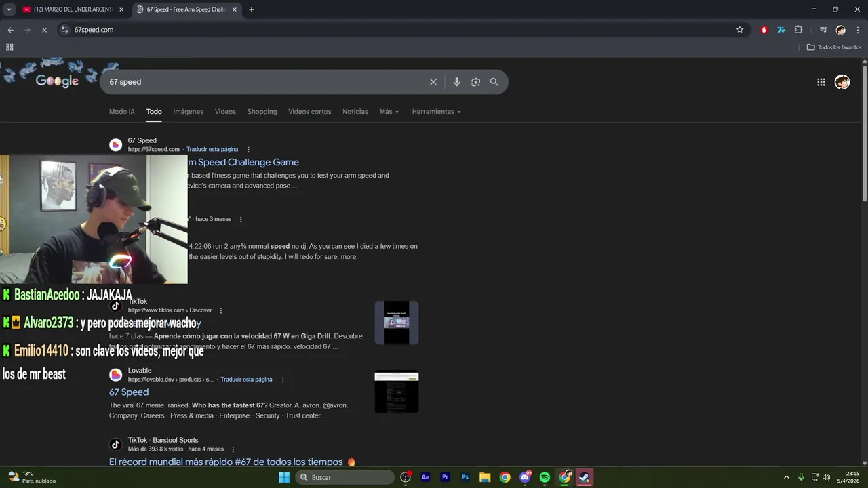The width and height of the screenshot is (868, 488).
Task: Expand the Herramientas dropdown
Action: (436, 112)
